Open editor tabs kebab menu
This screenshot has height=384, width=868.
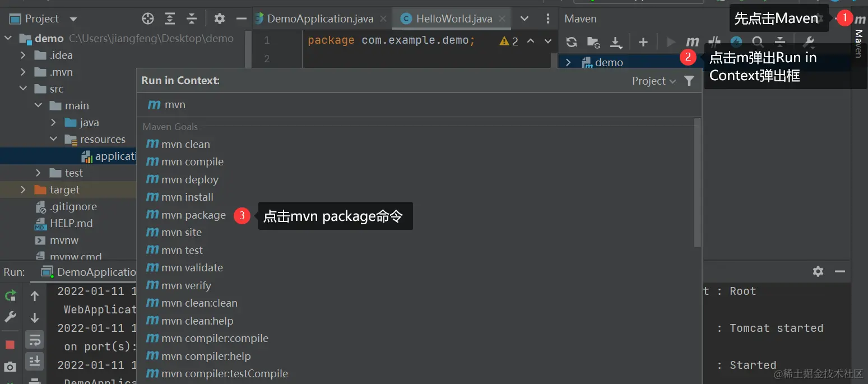pos(548,18)
